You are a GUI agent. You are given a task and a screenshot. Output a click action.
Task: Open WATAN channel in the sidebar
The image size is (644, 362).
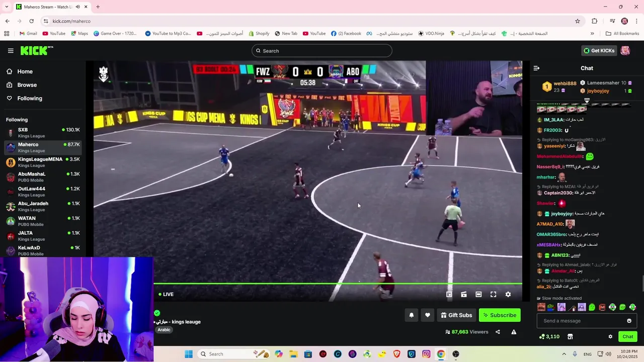(43, 221)
